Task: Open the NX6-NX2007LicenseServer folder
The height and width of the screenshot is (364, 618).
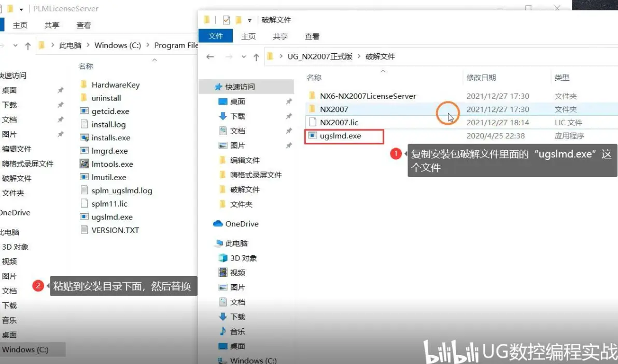Action: tap(368, 96)
